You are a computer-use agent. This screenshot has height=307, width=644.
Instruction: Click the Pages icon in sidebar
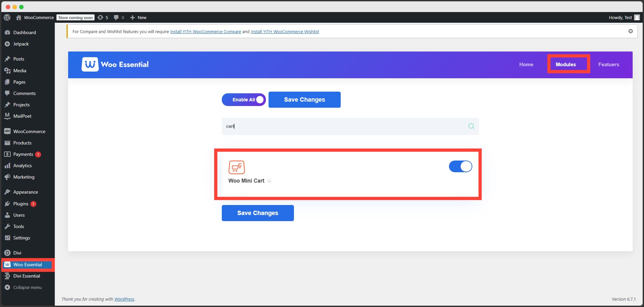(x=7, y=82)
